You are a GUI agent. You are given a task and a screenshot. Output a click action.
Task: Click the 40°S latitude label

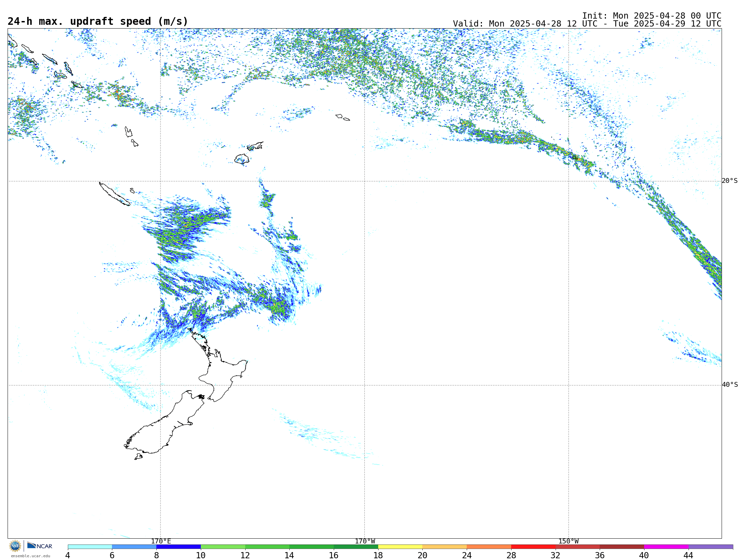point(730,385)
